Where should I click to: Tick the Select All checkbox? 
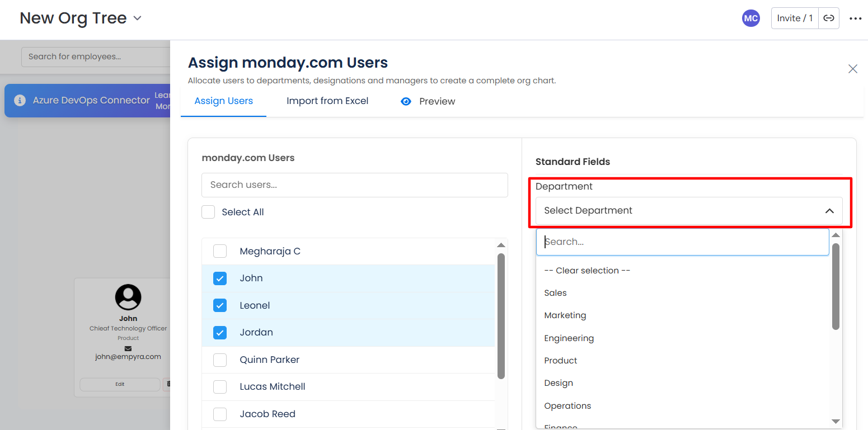click(208, 212)
